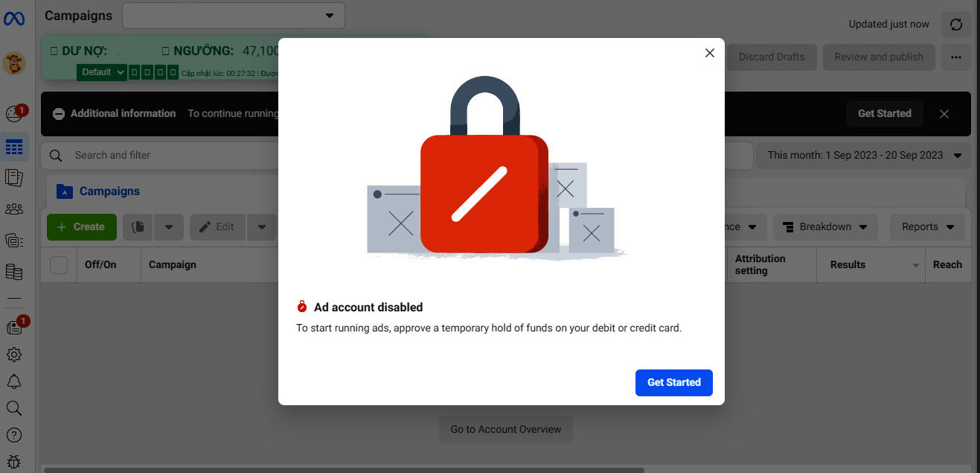Click the Go to Account Overview button
This screenshot has width=980, height=473.
506,429
